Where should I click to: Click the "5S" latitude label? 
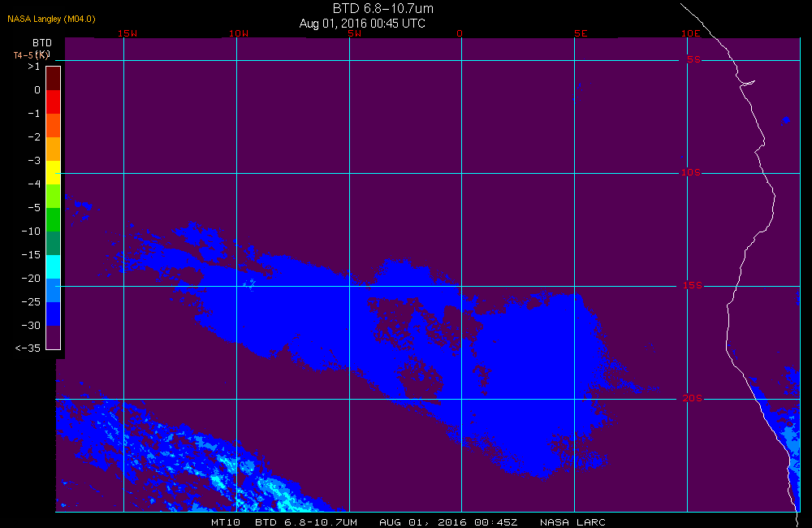(693, 59)
